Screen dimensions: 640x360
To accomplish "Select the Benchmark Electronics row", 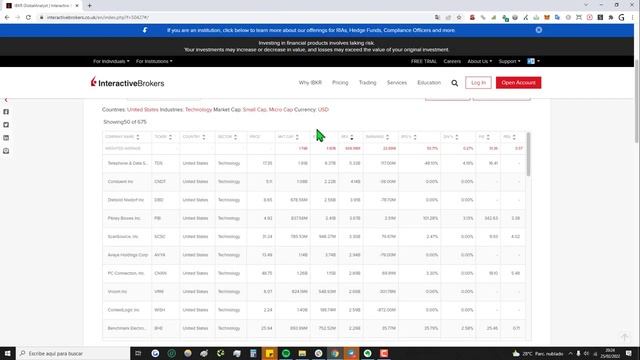I will tap(314, 329).
